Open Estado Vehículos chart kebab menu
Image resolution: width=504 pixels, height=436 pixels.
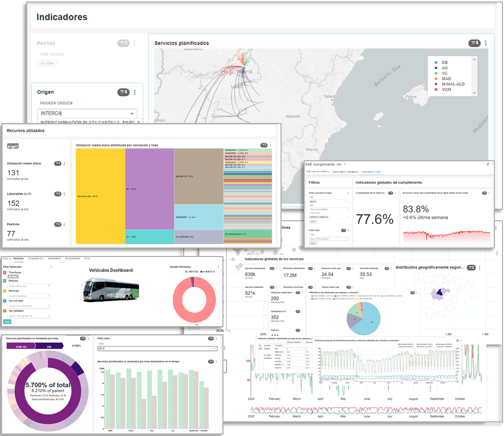point(218,267)
